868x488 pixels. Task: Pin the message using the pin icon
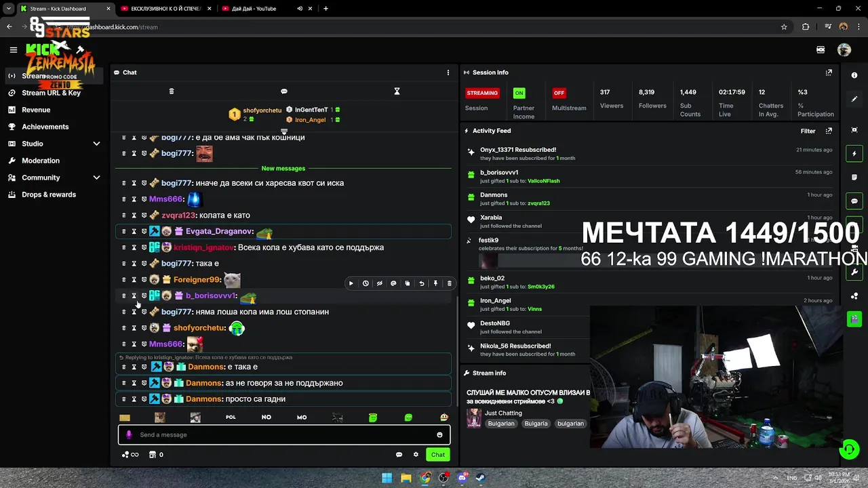tap(435, 283)
